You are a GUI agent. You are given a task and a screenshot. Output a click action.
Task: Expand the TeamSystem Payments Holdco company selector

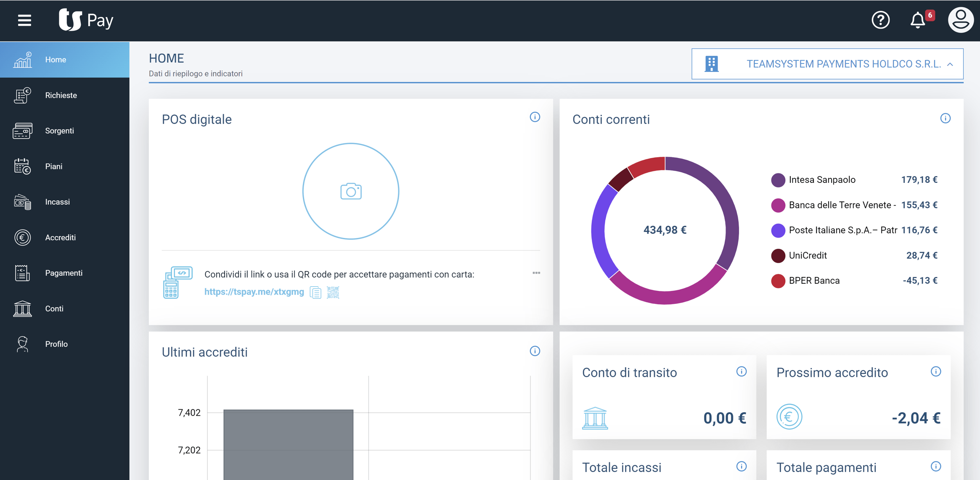point(827,64)
